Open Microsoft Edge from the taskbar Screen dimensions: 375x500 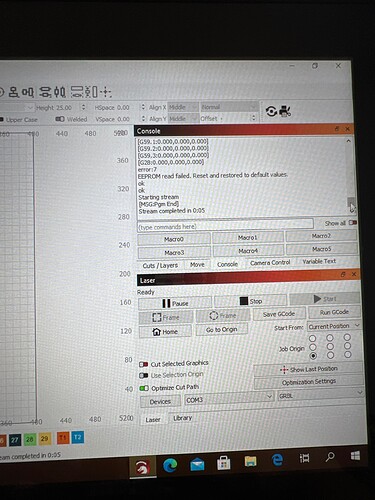click(170, 465)
